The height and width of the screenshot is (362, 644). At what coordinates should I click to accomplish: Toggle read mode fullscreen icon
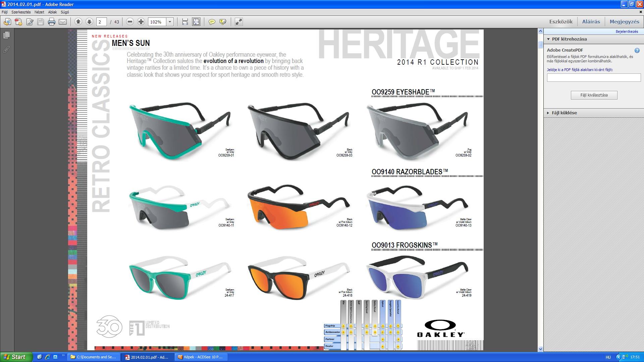[238, 22]
